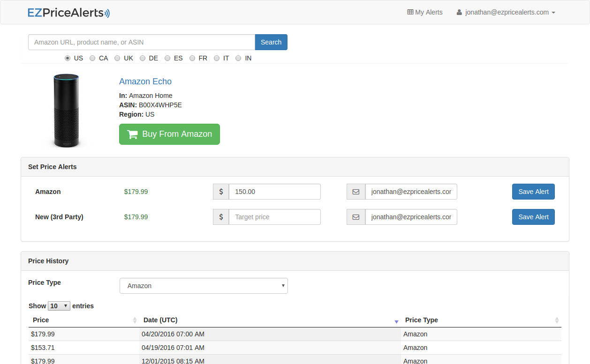This screenshot has height=364, width=590.
Task: Click the cart icon on Buy From Amazon
Action: (133, 134)
